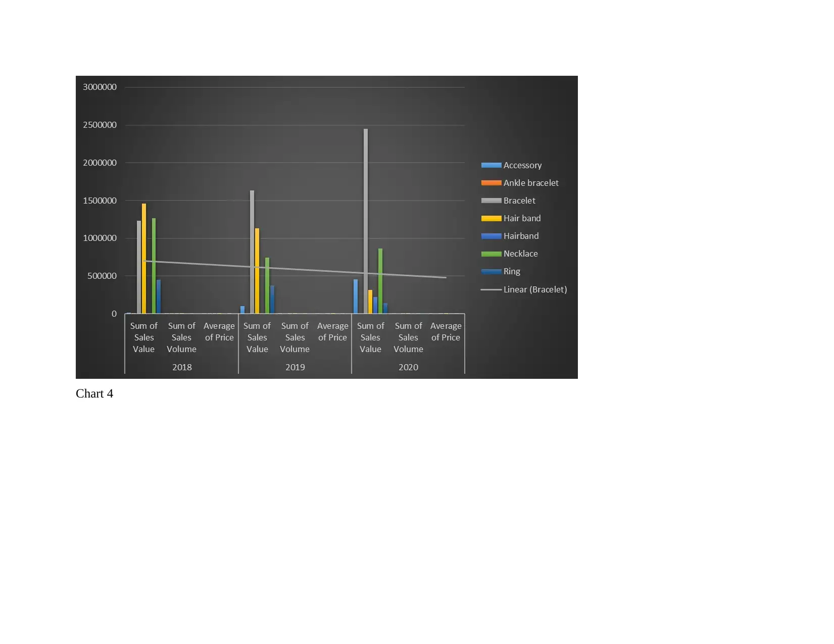The height and width of the screenshot is (644, 834).
Task: Select the 2019 Ring dark blue bar
Action: tap(272, 300)
